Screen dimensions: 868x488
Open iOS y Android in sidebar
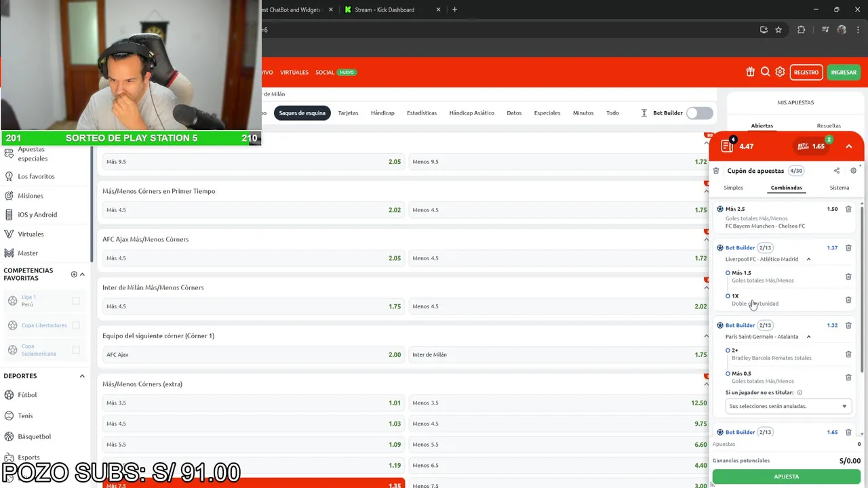[x=37, y=215]
